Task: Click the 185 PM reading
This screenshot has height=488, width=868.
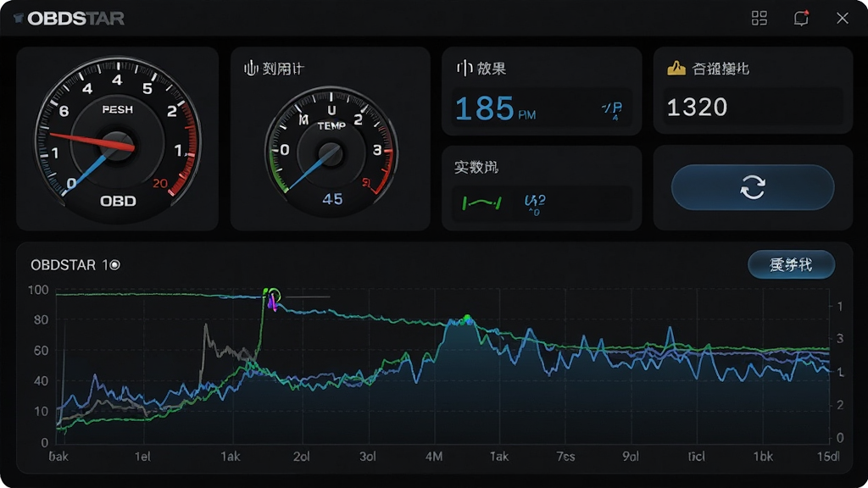Action: coord(495,108)
